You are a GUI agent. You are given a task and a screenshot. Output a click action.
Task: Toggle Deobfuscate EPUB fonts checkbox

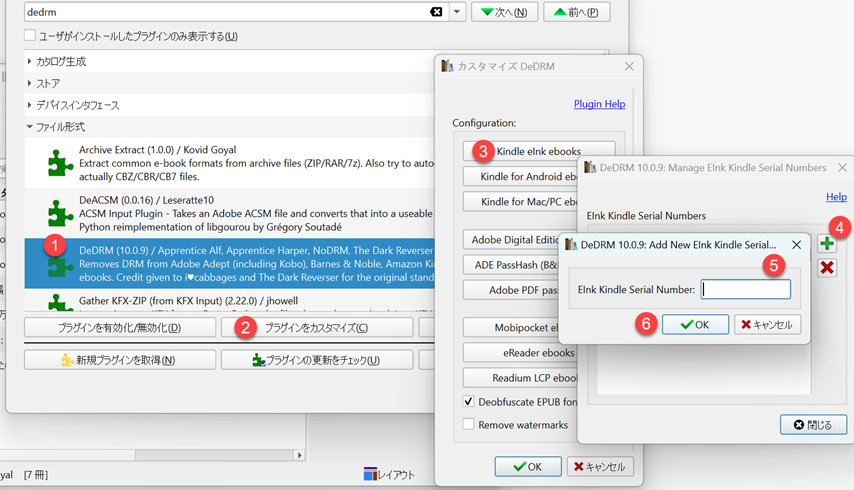click(468, 401)
